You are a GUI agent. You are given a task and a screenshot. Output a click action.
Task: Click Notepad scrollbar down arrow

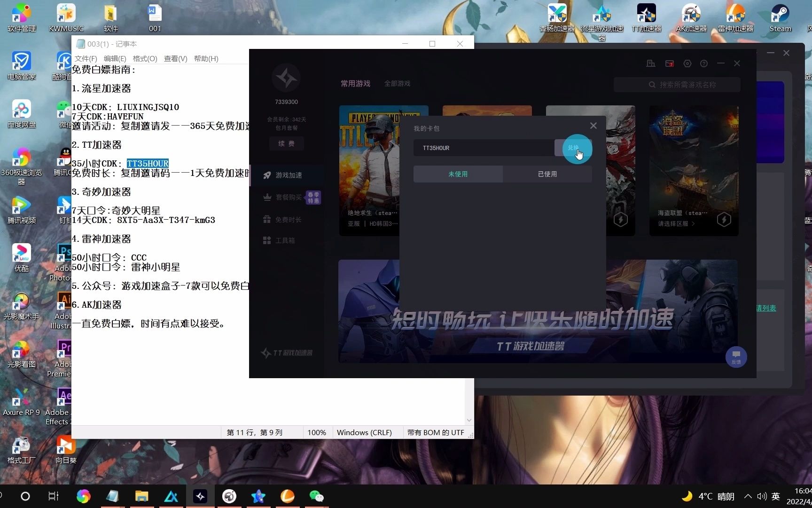469,421
